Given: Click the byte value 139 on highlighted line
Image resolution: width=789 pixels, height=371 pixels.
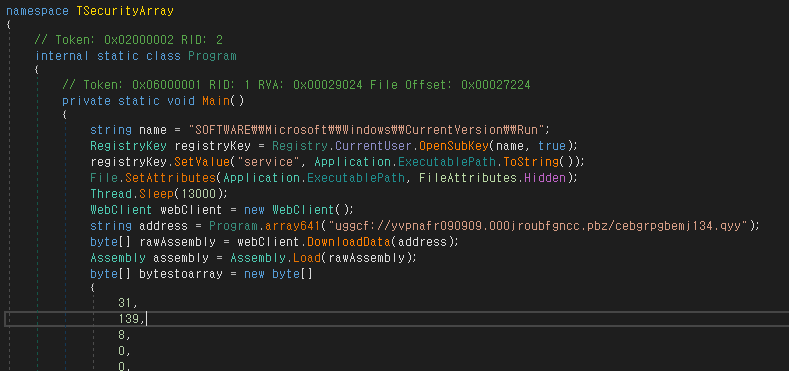Looking at the screenshot, I should coord(128,319).
